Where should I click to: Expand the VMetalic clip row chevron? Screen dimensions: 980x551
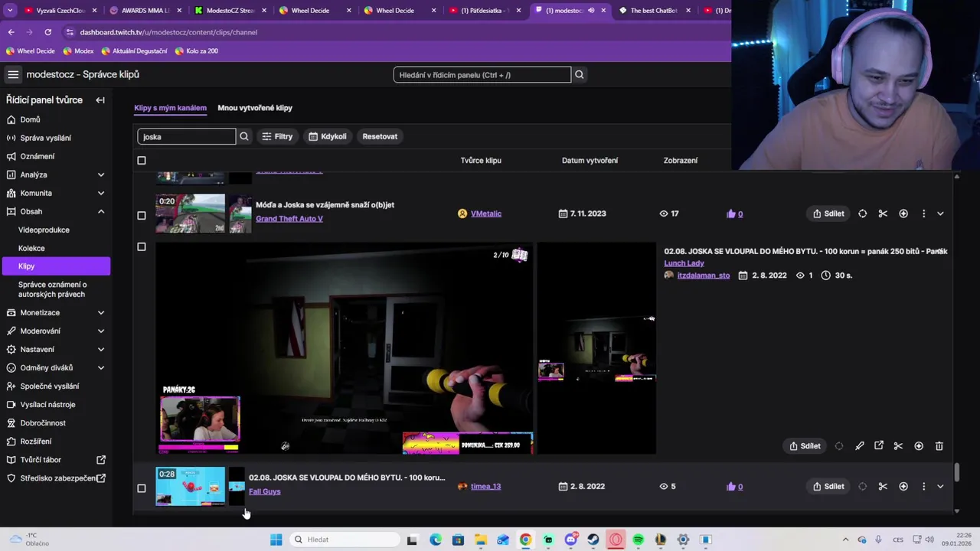[940, 214]
